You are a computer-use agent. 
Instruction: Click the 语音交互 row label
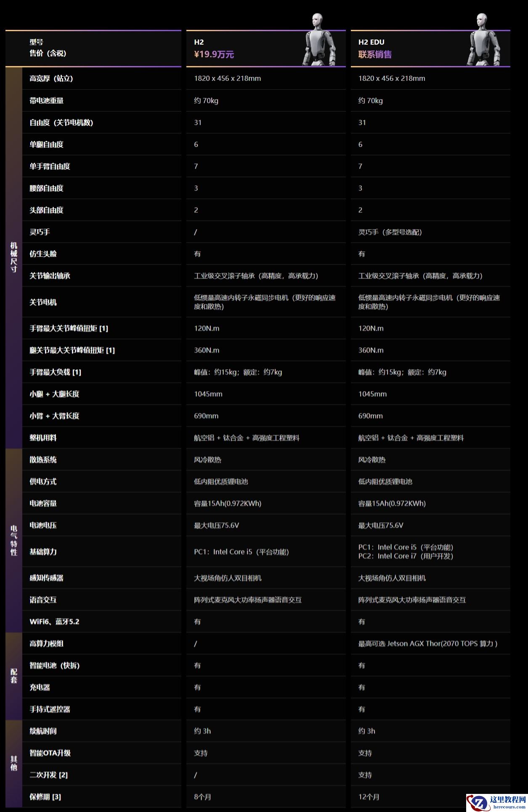point(43,600)
